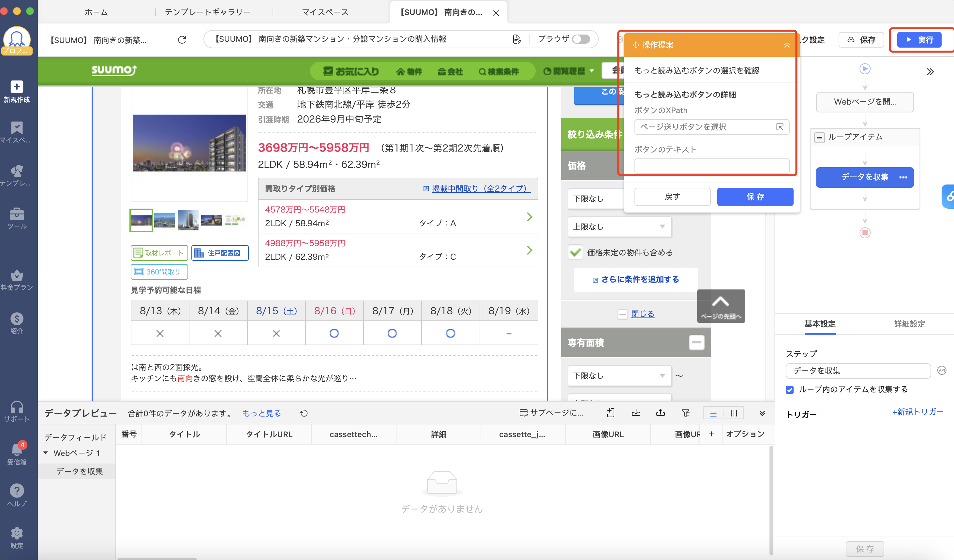The width and height of the screenshot is (954, 560).
Task: Select the 基本設定 tab
Action: tap(820, 324)
